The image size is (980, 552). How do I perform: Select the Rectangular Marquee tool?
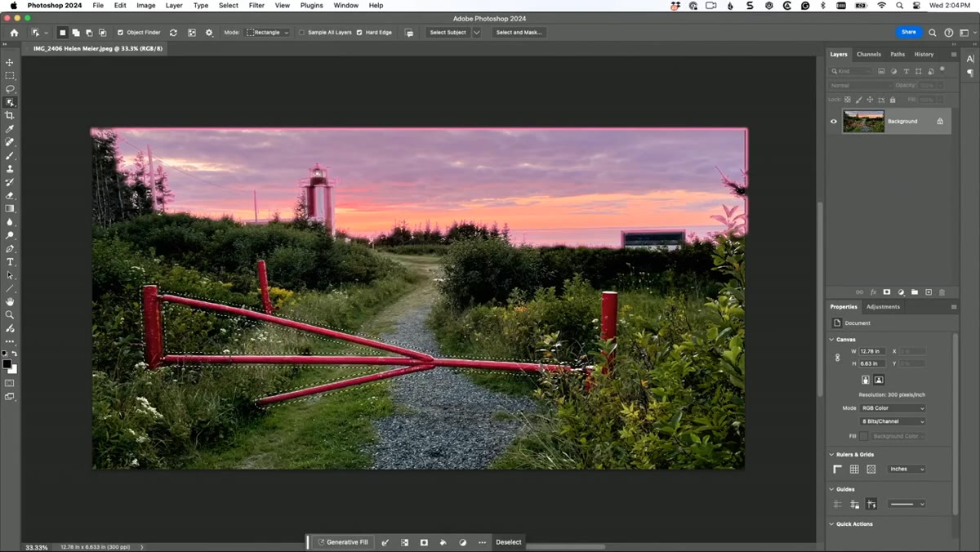[10, 75]
